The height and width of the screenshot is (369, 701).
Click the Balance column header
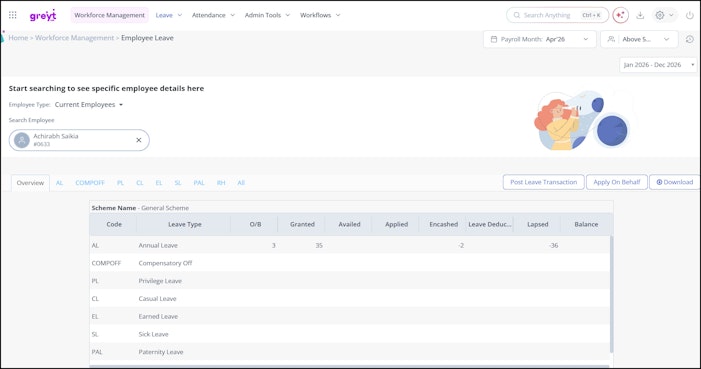click(x=586, y=225)
